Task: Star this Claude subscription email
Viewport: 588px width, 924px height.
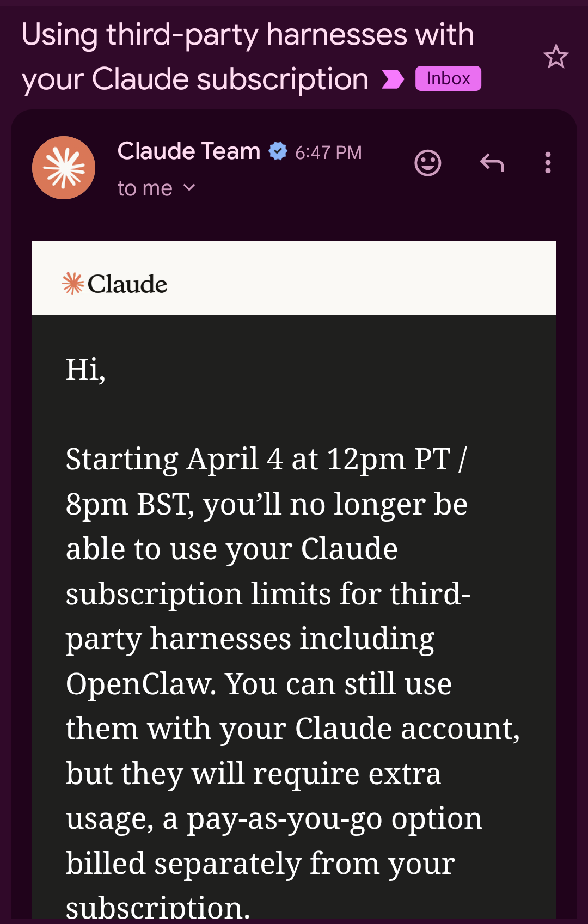Action: [x=555, y=57]
